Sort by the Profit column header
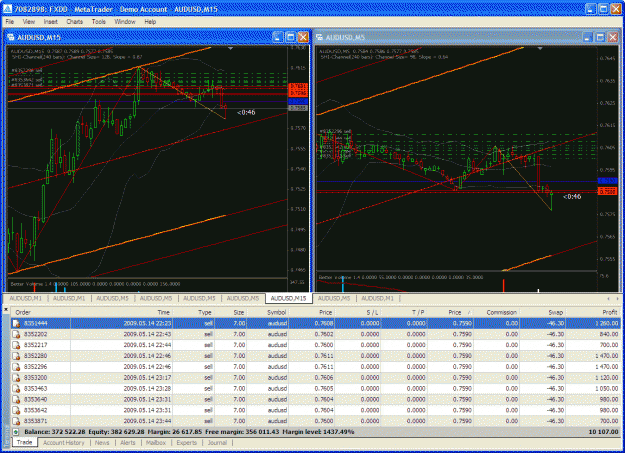The width and height of the screenshot is (625, 453). click(x=593, y=312)
